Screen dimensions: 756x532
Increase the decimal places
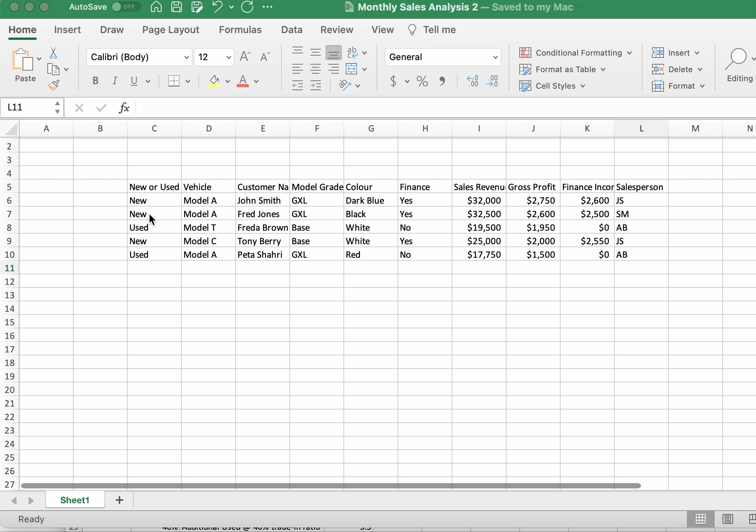click(x=472, y=81)
